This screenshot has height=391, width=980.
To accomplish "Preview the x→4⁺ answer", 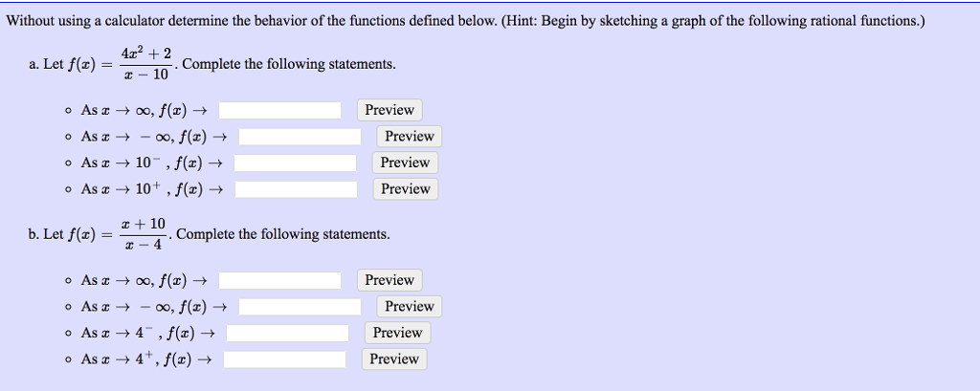I will 394,359.
